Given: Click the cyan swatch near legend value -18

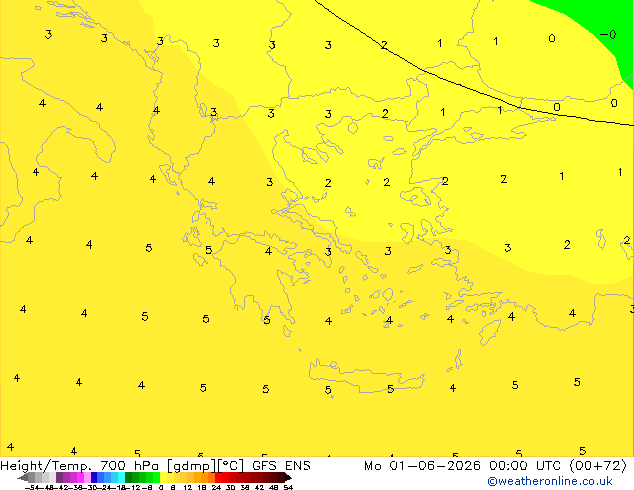Looking at the screenshot, I should click(122, 477).
